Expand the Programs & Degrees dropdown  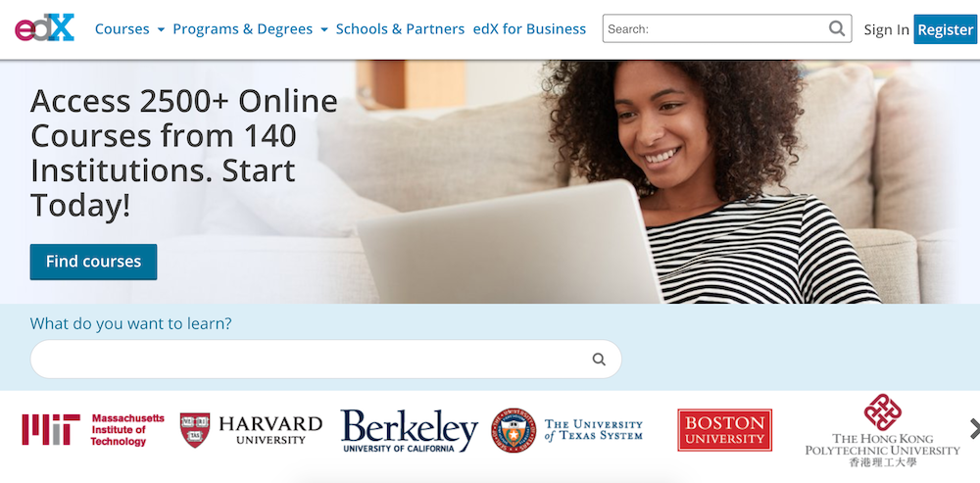coord(250,28)
